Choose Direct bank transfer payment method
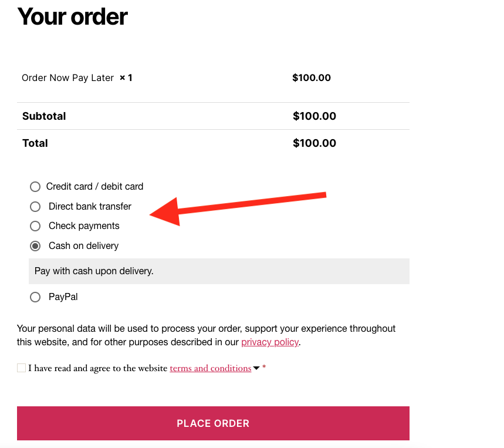Screen dimensions: 504x448 (35, 207)
